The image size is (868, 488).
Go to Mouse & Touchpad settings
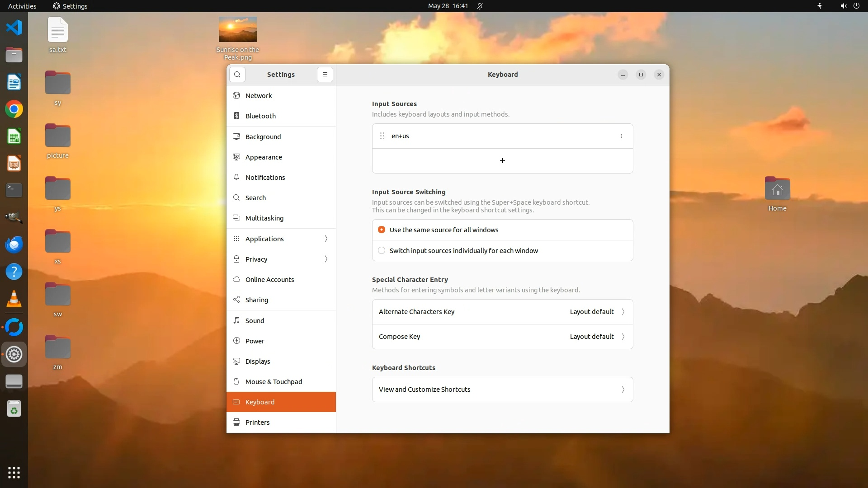click(274, 382)
